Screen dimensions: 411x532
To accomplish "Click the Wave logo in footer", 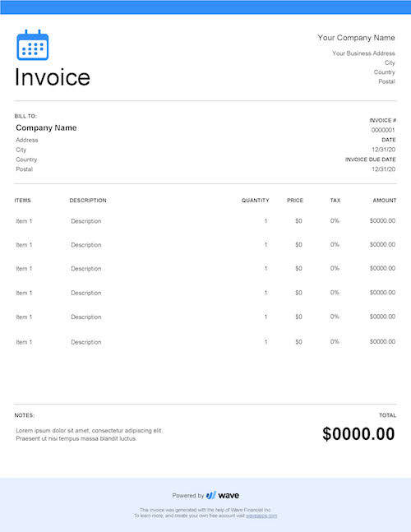I will click(223, 495).
